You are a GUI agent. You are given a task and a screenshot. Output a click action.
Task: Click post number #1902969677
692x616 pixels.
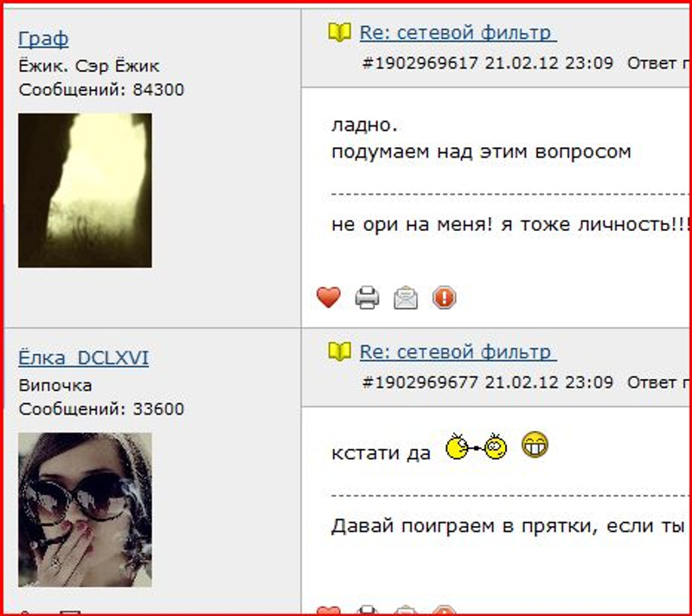click(420, 382)
